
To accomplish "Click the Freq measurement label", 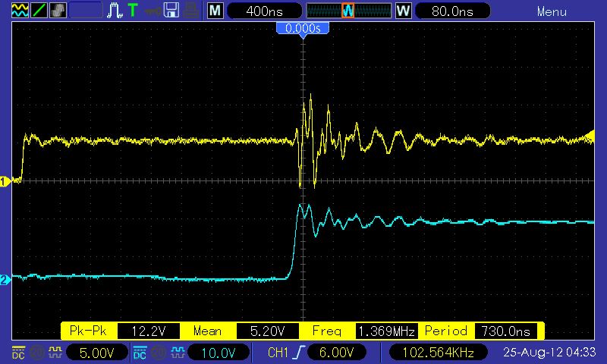I will tap(327, 331).
